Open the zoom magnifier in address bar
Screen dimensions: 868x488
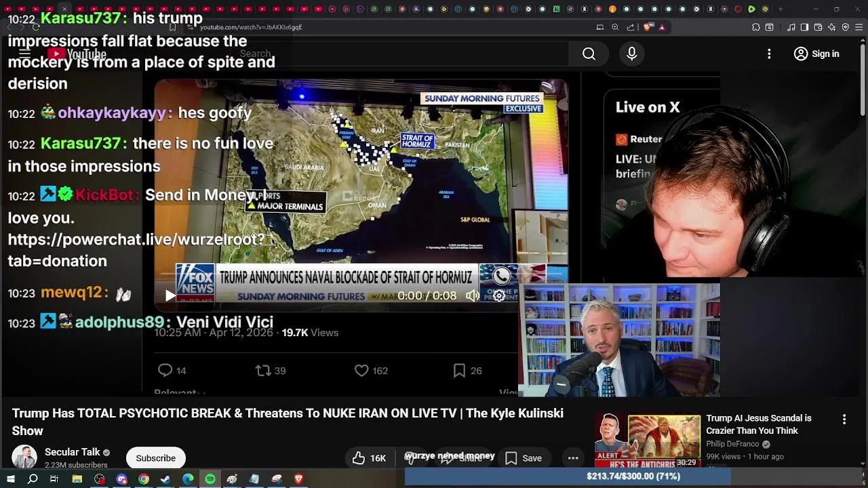[615, 27]
